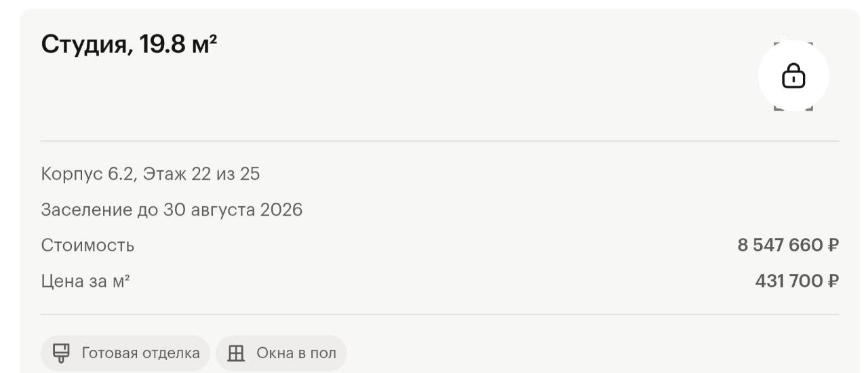Click the lock icon button

coord(793,75)
